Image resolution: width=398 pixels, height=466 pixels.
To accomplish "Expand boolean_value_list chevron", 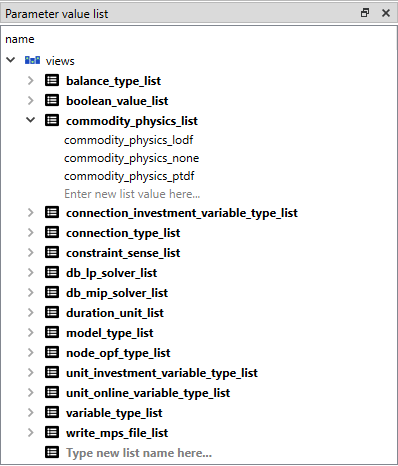I will (31, 100).
